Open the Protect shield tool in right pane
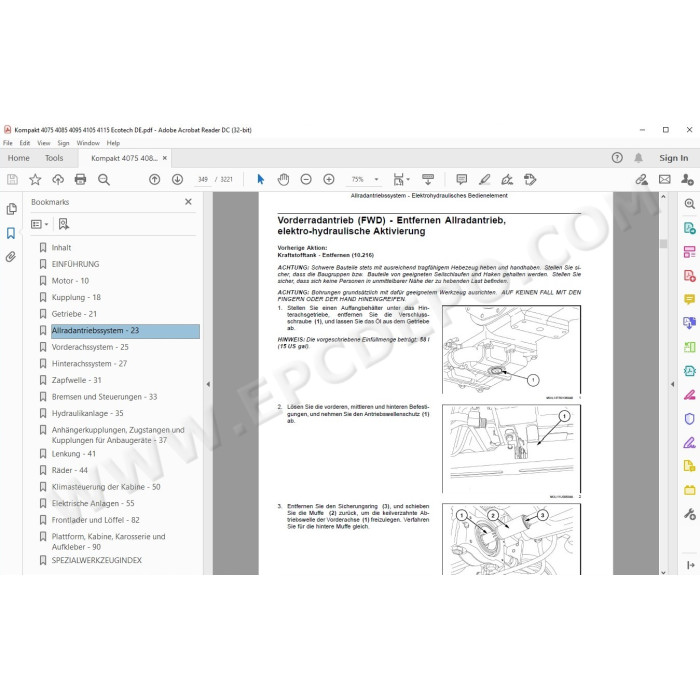This screenshot has width=700, height=700. [689, 419]
